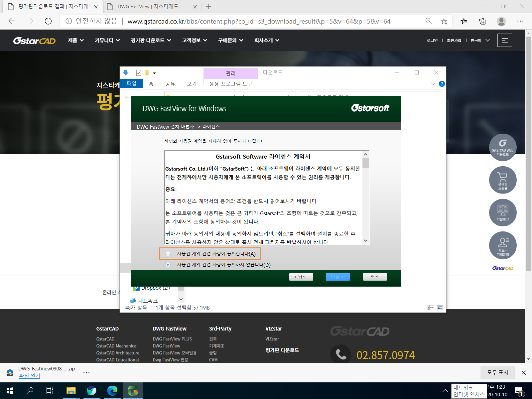Click Explorer nav pane scroll down arrow
This screenshot has height=399, width=532.
pos(181,300)
